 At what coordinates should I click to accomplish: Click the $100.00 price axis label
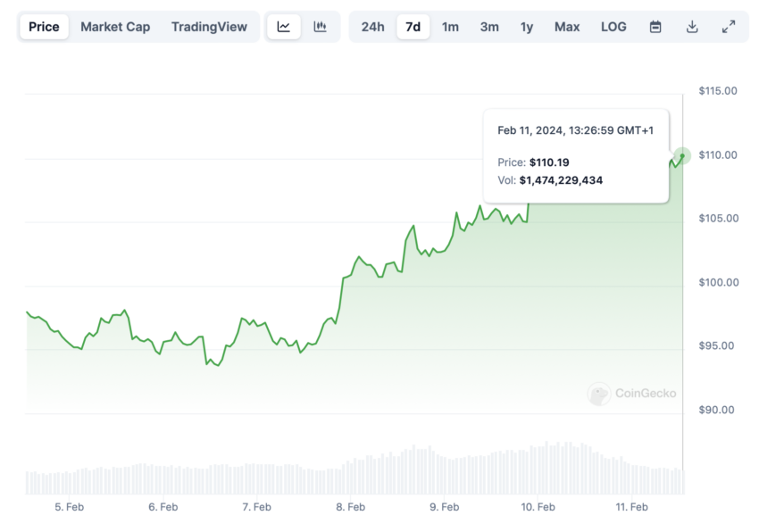[x=718, y=283]
